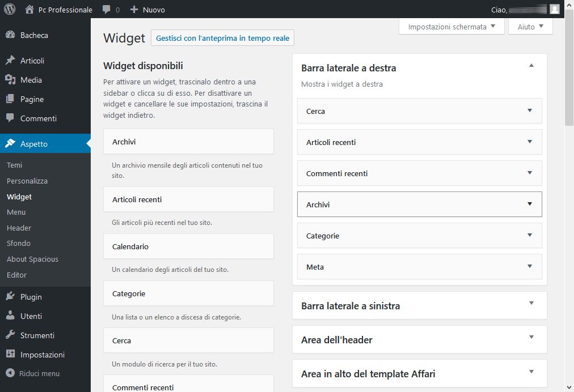
Task: Collapse sidebar with Riduci menu arrow
Action: pos(10,373)
